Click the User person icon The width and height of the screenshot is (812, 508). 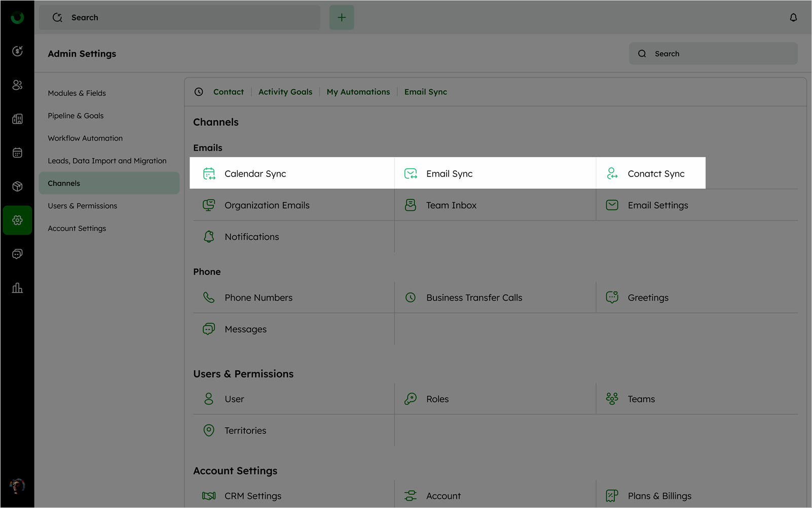[209, 399]
